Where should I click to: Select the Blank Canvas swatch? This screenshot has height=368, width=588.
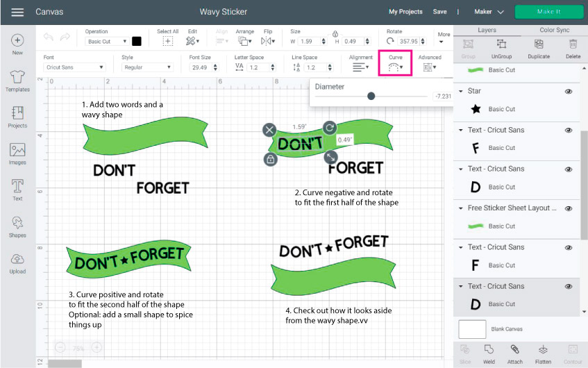coord(472,329)
